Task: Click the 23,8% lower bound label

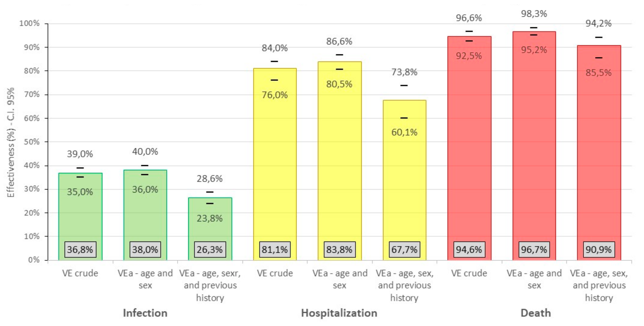Action: [210, 219]
